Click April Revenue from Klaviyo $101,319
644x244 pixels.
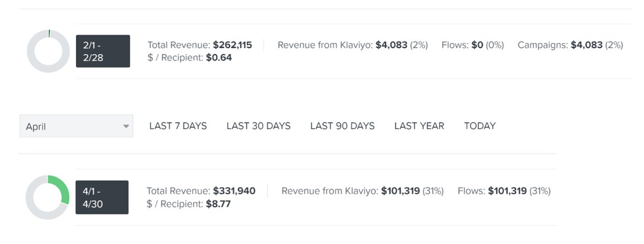click(401, 191)
